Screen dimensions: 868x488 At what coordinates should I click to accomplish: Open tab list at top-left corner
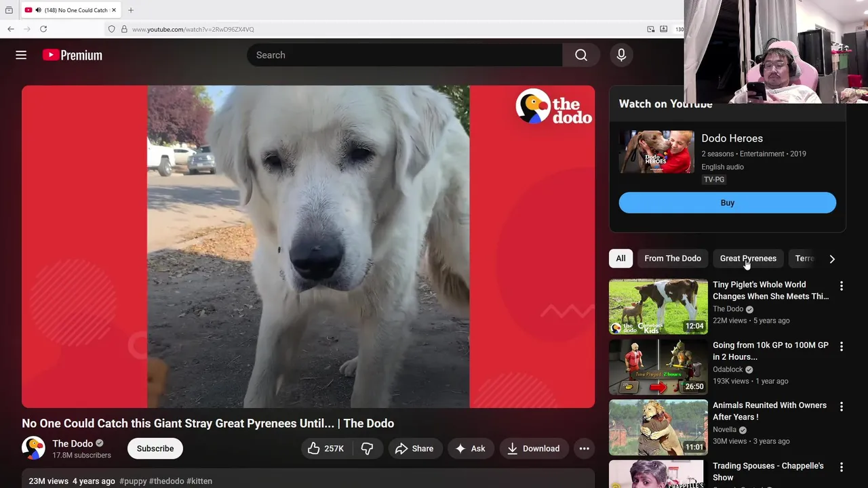pos(9,10)
